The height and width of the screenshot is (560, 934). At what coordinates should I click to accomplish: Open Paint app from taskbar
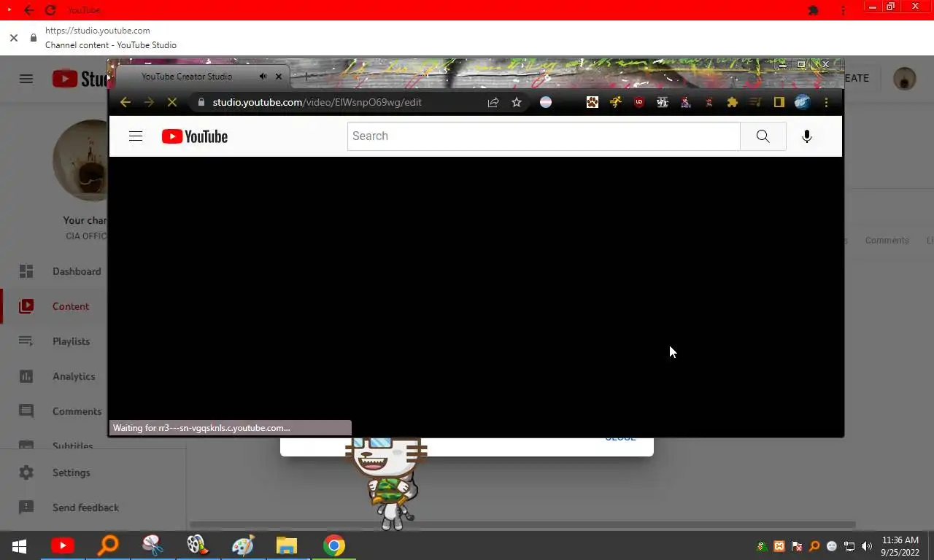[x=243, y=545]
